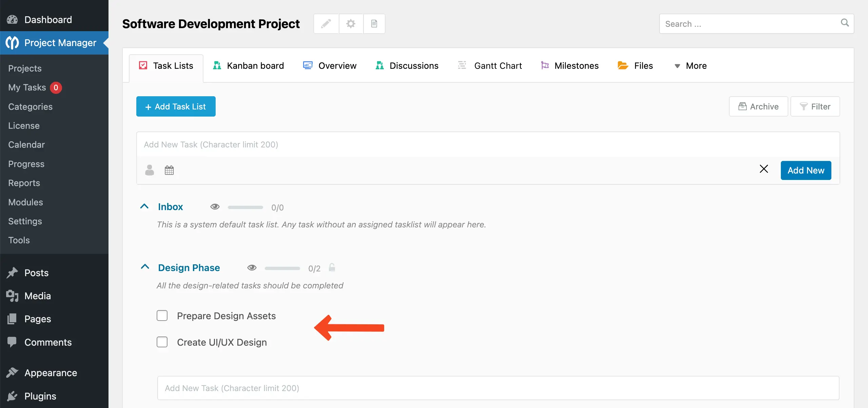Screen dimensions: 868x408
Task: Click the document icon next to the gear
Action: click(x=374, y=23)
